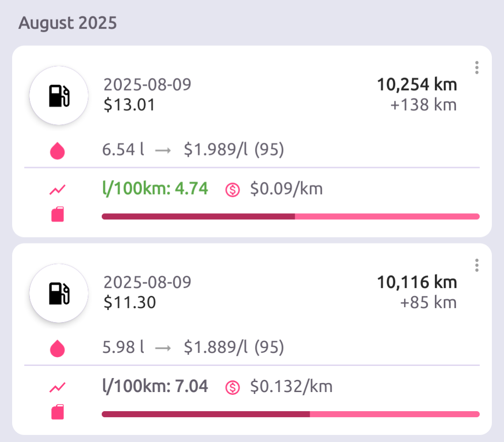Click the tank level bar in second card

coord(291,414)
